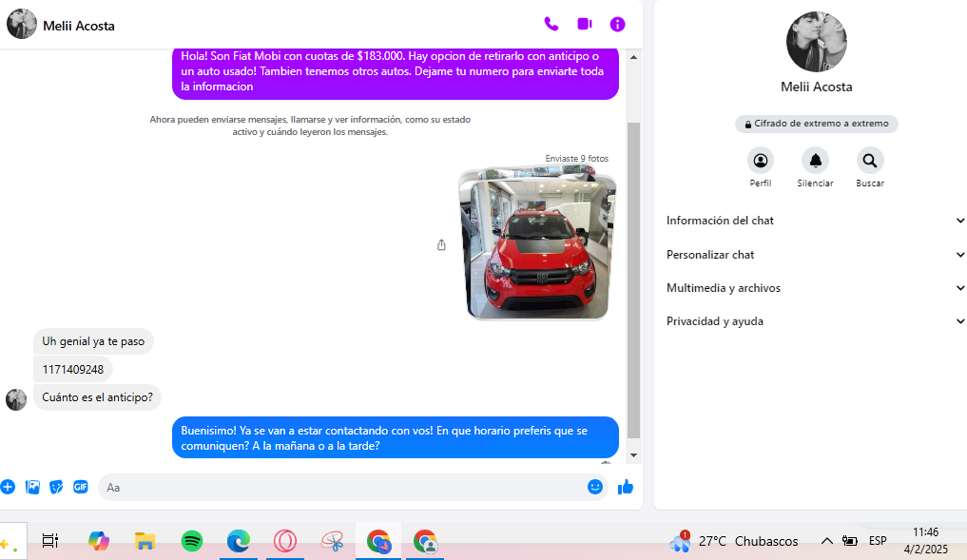Viewport: 967px width, 560px height.
Task: Open conversation information icon in header
Action: (617, 25)
